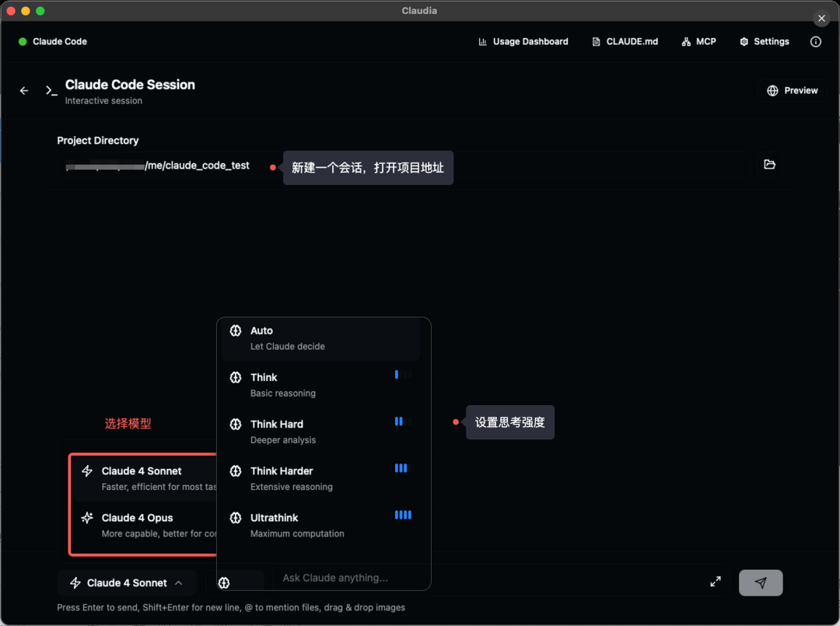Screen dimensions: 840x626
Task: Click the Settings gear icon
Action: coord(744,42)
